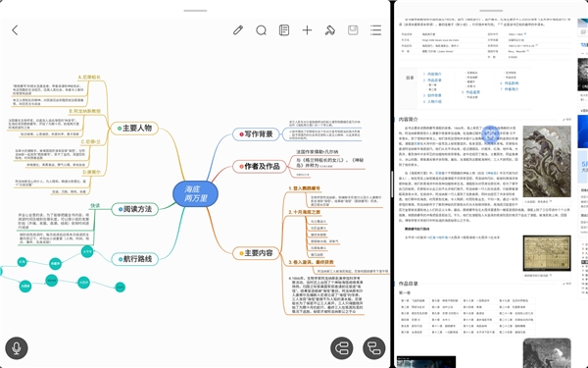Insert sibling topic using bottom node button
This screenshot has height=368, width=588.
click(x=342, y=348)
